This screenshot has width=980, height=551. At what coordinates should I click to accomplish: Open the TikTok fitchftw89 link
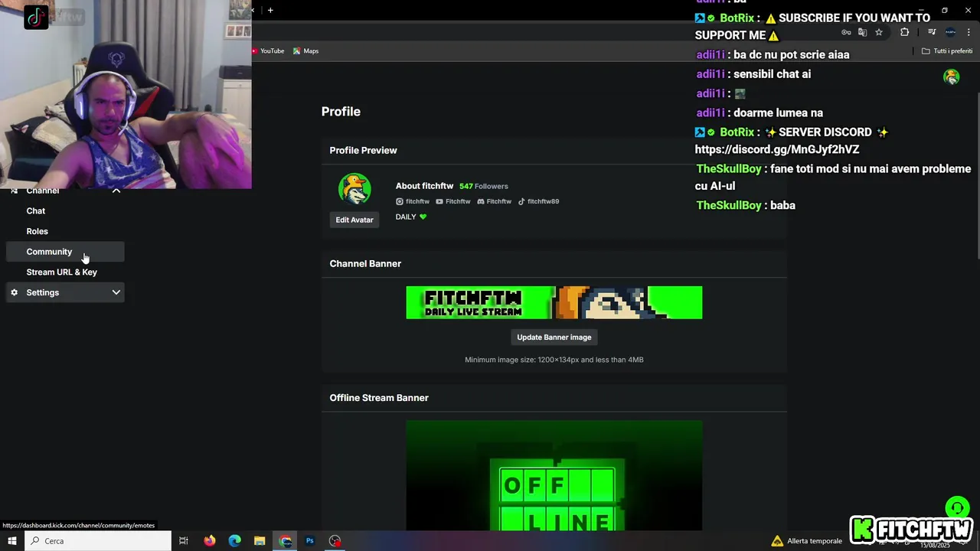(x=539, y=201)
